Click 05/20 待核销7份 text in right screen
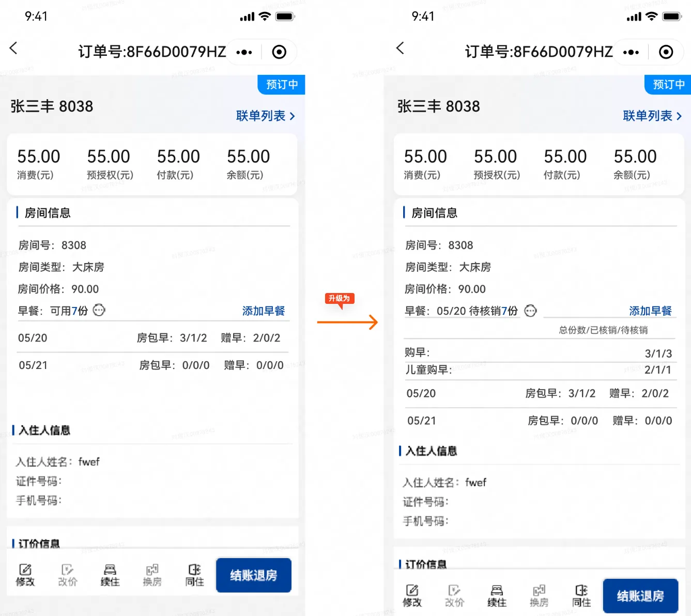This screenshot has width=691, height=616. 477,311
